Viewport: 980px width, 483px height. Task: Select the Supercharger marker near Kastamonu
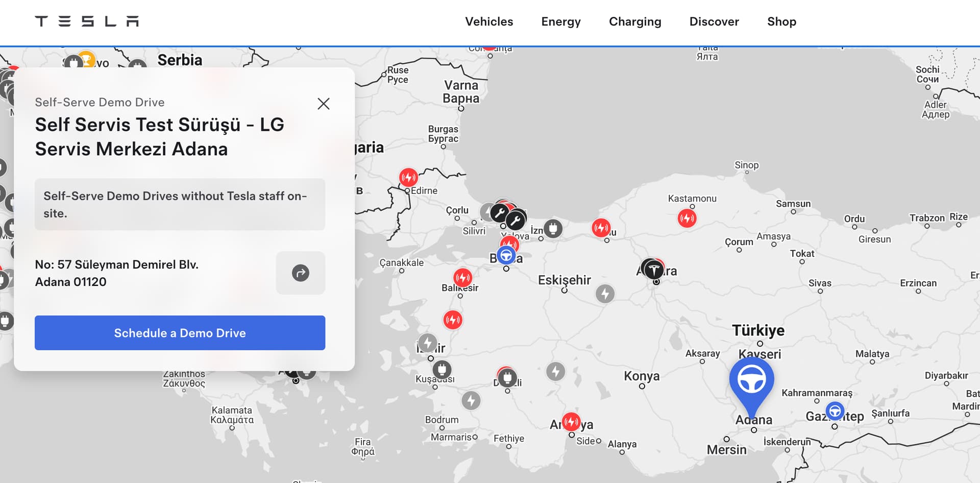pyautogui.click(x=687, y=219)
